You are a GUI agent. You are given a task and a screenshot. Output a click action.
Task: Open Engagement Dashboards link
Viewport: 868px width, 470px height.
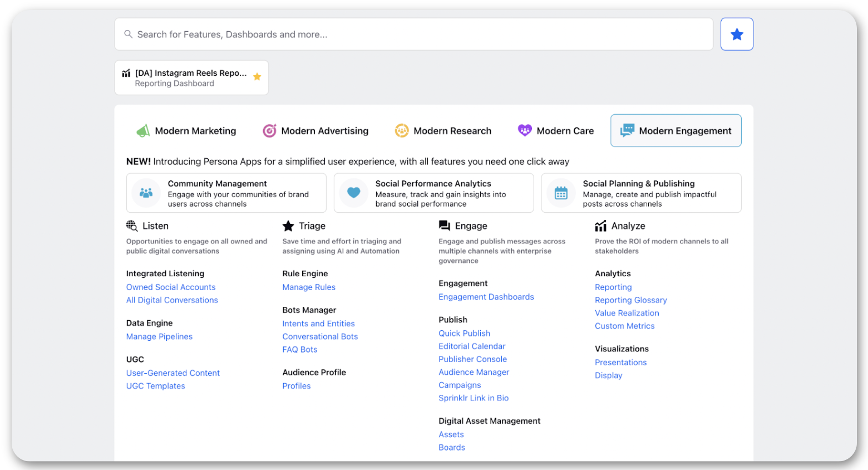coord(486,297)
